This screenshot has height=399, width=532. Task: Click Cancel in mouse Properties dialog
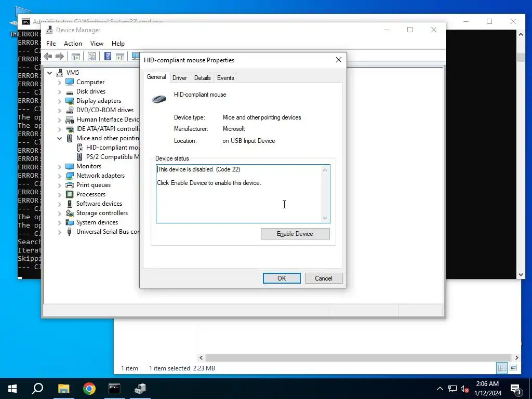tap(324, 278)
